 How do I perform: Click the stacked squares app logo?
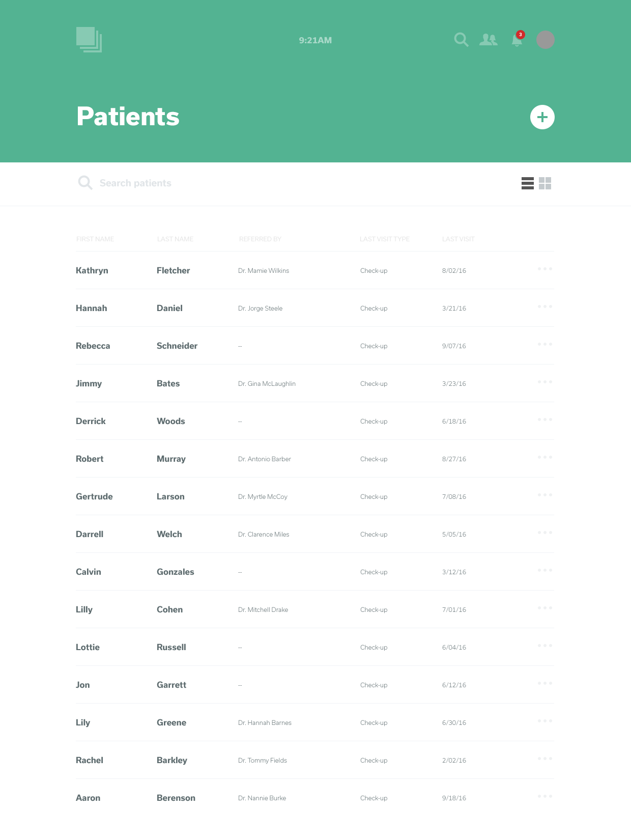coord(89,40)
